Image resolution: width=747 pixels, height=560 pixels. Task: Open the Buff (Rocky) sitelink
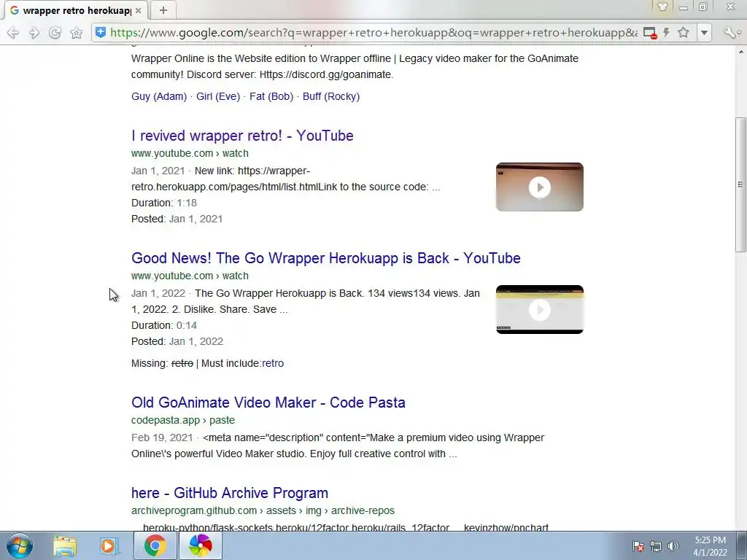[x=331, y=97]
